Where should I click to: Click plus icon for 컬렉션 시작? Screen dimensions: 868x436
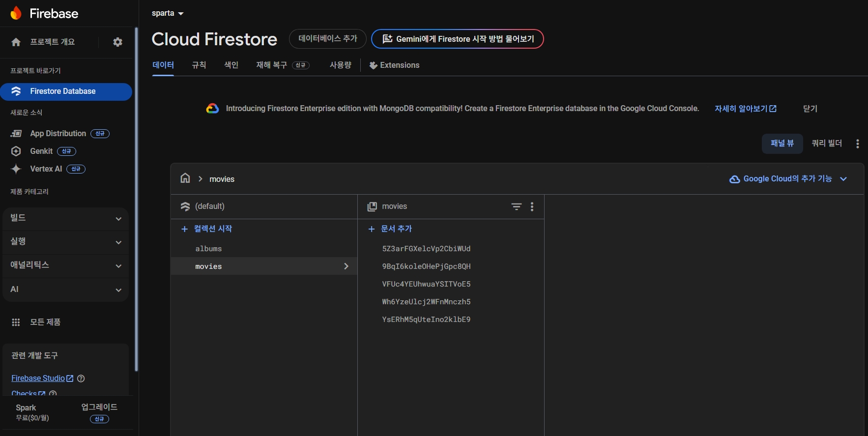coord(185,229)
